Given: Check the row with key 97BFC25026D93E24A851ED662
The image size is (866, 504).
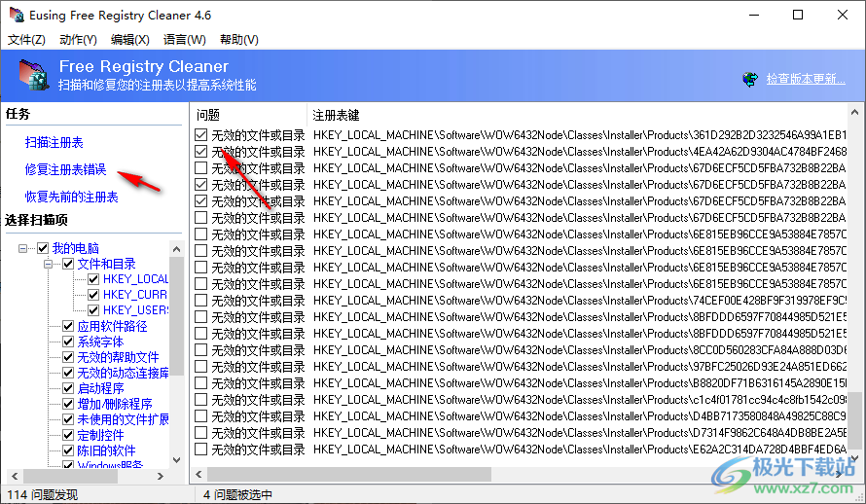Looking at the screenshot, I should [201, 367].
